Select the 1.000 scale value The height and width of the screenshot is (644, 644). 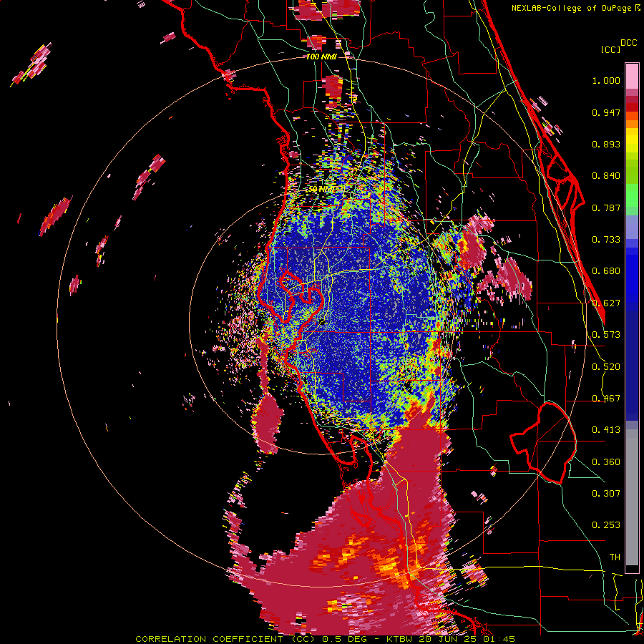606,80
